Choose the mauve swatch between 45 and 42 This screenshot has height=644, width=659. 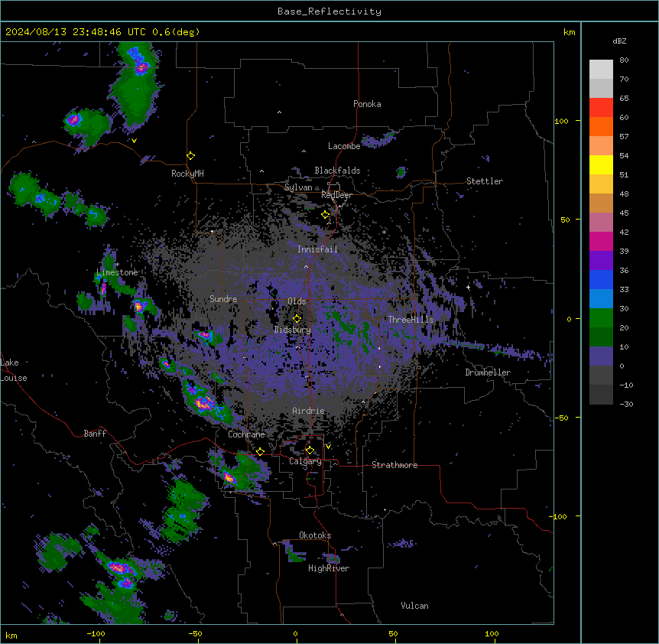coord(601,223)
